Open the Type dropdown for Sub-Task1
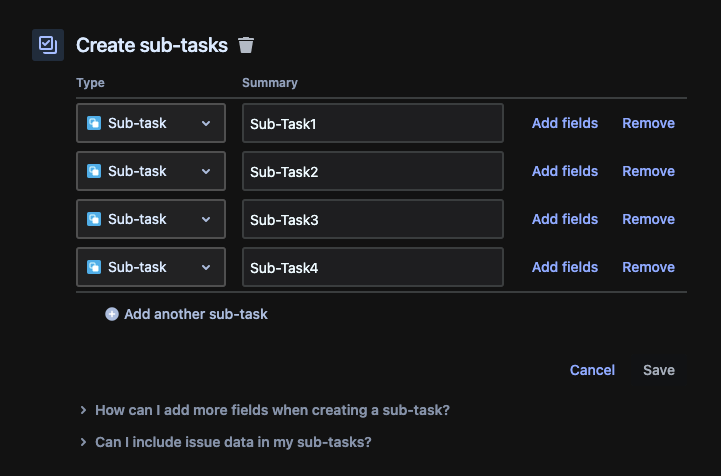This screenshot has height=476, width=721. click(x=150, y=123)
